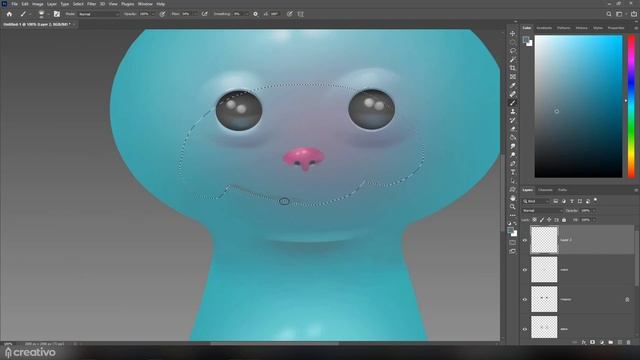The width and height of the screenshot is (640, 360).
Task: Toggle lock position icon
Action: (549, 220)
